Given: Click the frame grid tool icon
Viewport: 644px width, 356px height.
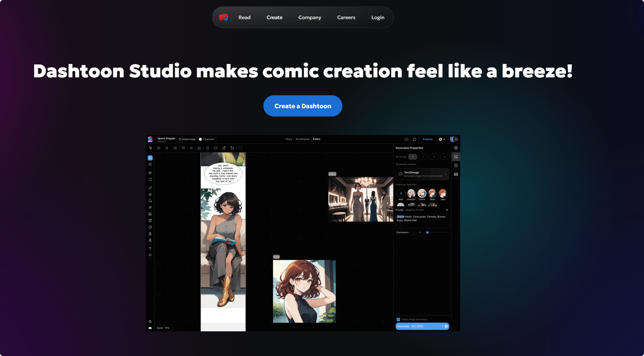Looking at the screenshot, I should (x=150, y=173).
